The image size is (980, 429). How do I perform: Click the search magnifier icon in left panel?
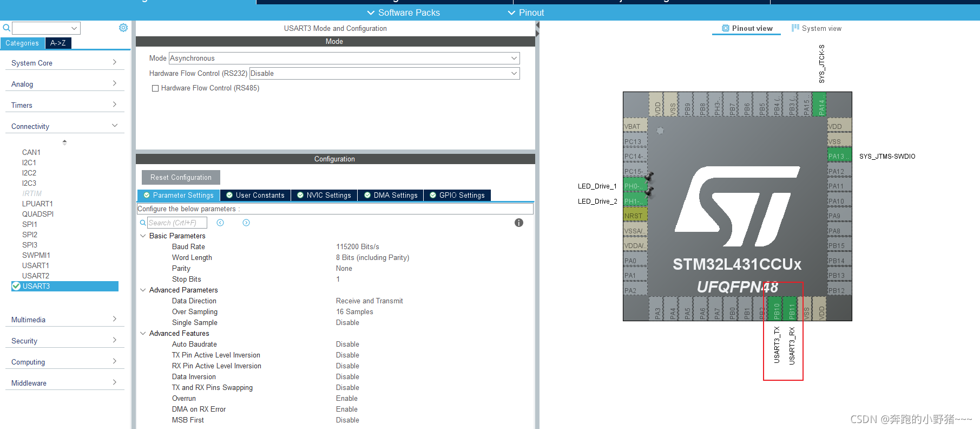tap(6, 28)
